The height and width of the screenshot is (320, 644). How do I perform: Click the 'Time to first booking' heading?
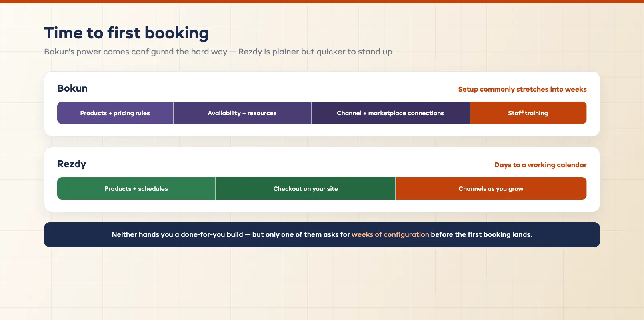click(x=126, y=33)
